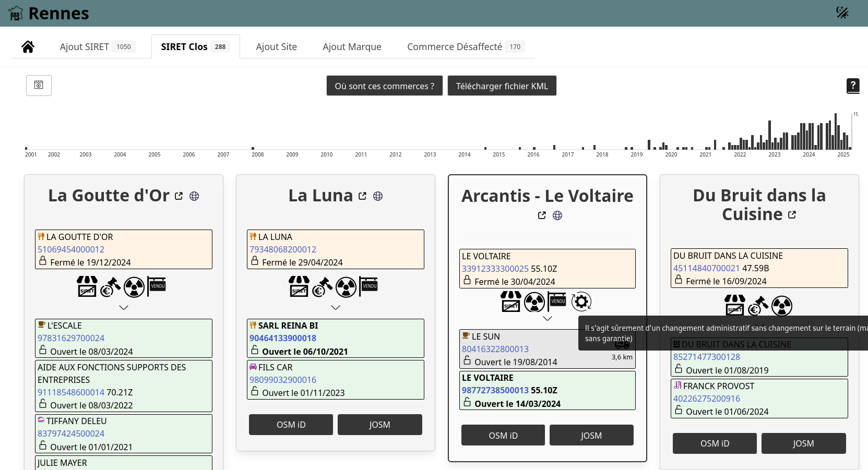Open SIRET link 98099032900016 for FILS CAR

(x=283, y=380)
